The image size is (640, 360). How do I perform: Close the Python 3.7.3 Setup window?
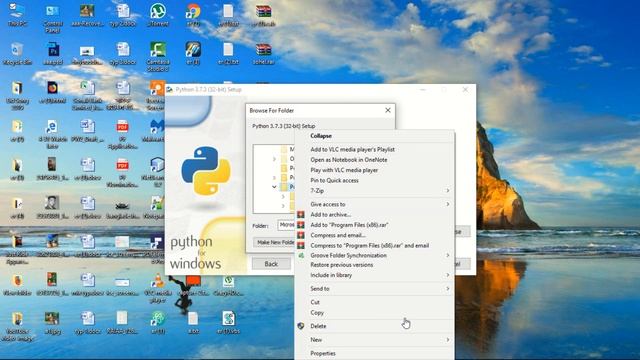pyautogui.click(x=465, y=89)
